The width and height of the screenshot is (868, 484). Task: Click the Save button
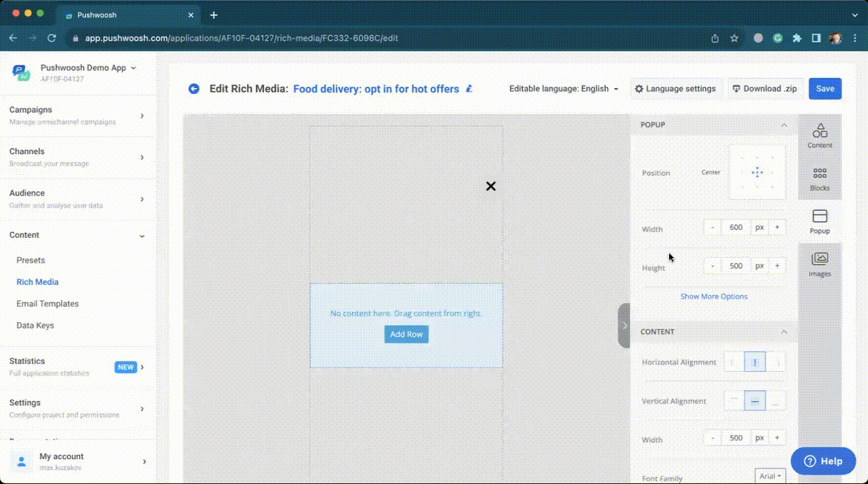(824, 89)
